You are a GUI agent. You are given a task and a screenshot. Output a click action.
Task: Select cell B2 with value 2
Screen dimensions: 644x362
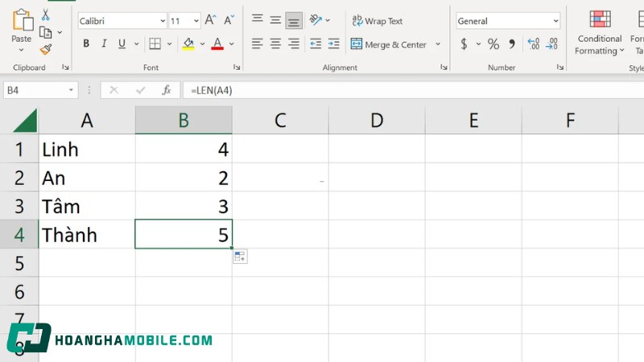pyautogui.click(x=184, y=177)
